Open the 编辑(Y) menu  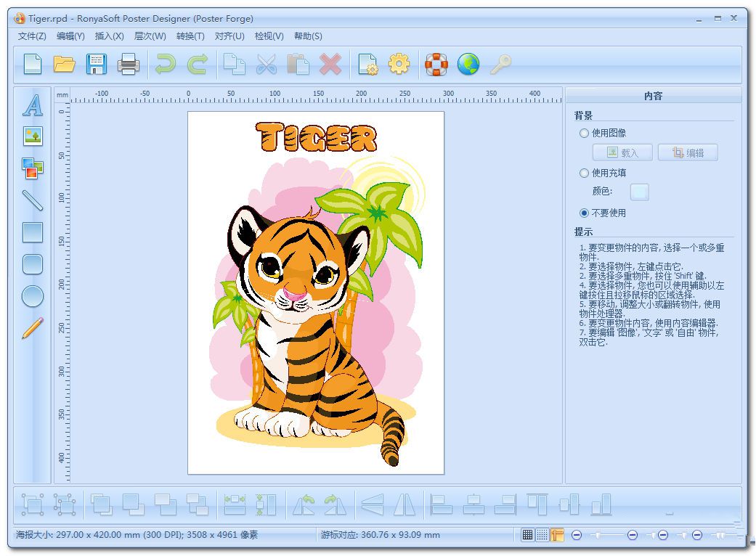(70, 36)
